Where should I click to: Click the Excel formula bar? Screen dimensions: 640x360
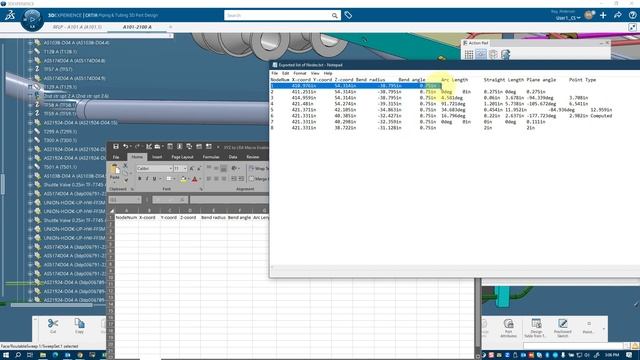coord(229,200)
